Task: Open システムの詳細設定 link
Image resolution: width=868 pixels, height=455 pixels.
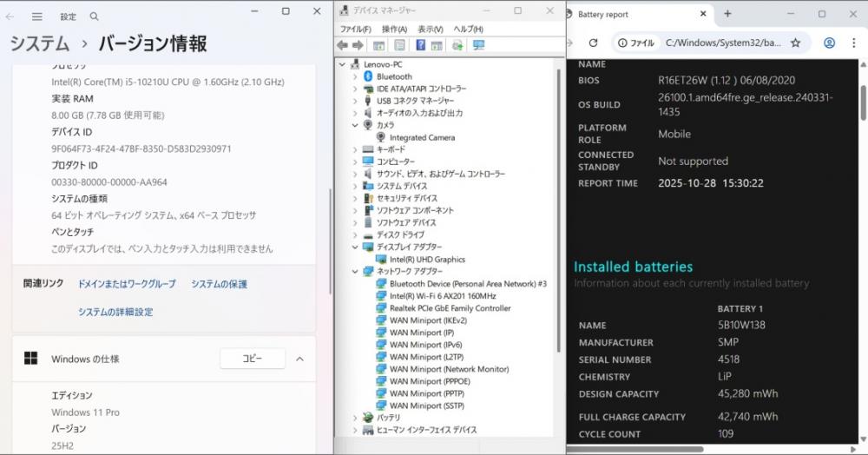Action: (x=115, y=312)
